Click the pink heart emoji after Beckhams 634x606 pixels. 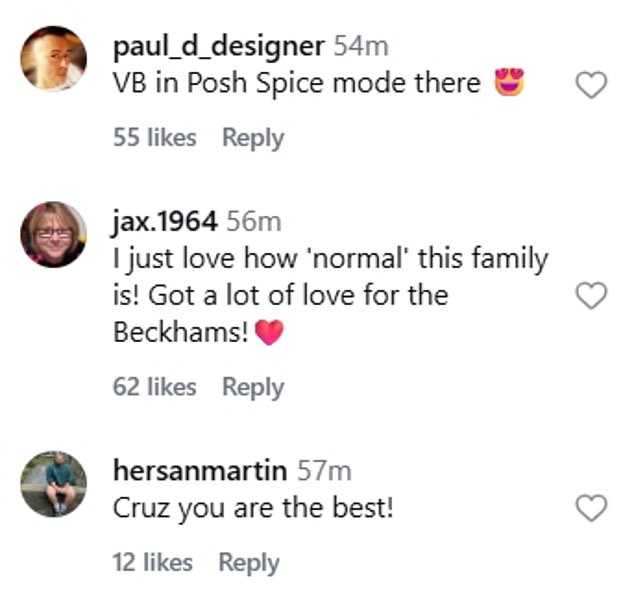(270, 334)
